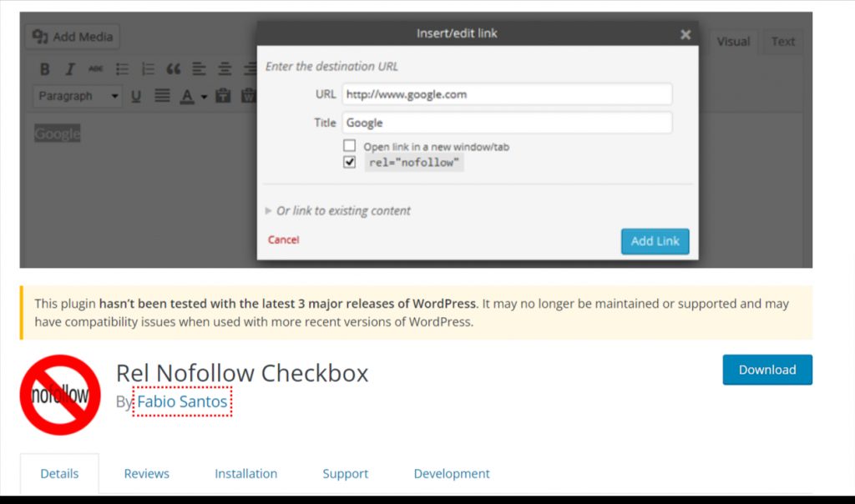Open the Paragraph format dropdown
Image resolution: width=855 pixels, height=504 pixels.
[x=77, y=95]
